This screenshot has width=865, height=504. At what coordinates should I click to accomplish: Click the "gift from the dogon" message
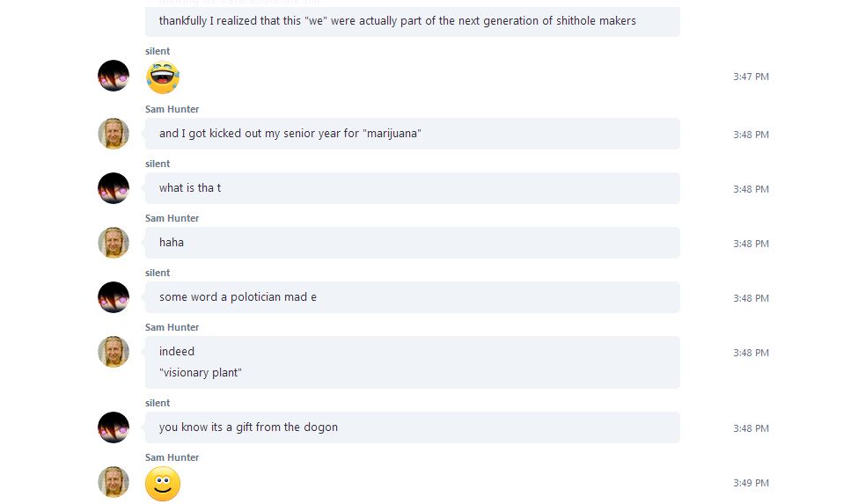pos(248,427)
